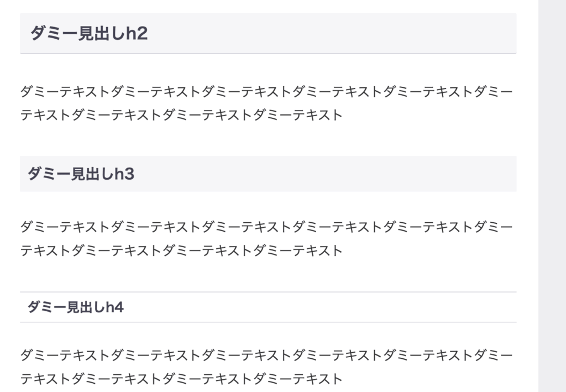The height and width of the screenshot is (392, 566).
Task: Click the gray sidebar strip at right
Action: [552, 196]
